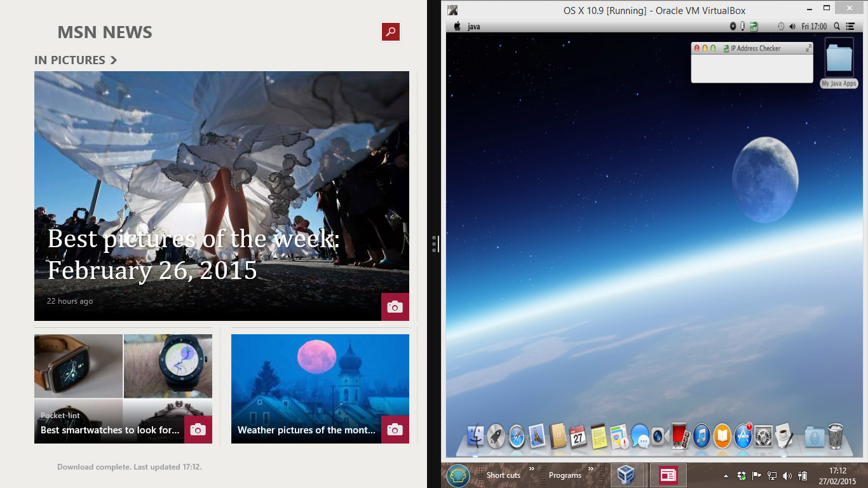Click the 'Download complete. Last updated 17:12.' status
Screen dimensions: 868x488
point(129,467)
